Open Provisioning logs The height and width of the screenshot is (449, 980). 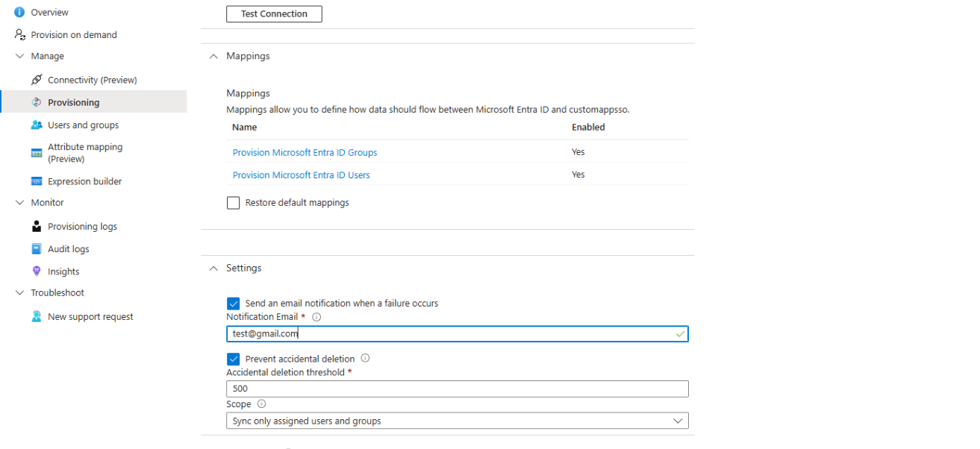82,227
